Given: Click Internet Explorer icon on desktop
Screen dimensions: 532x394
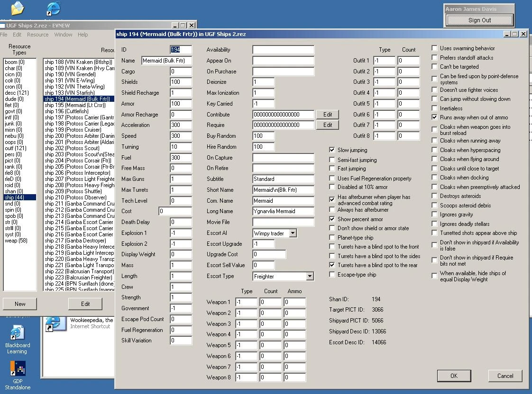Looking at the screenshot, I should tap(53, 9).
